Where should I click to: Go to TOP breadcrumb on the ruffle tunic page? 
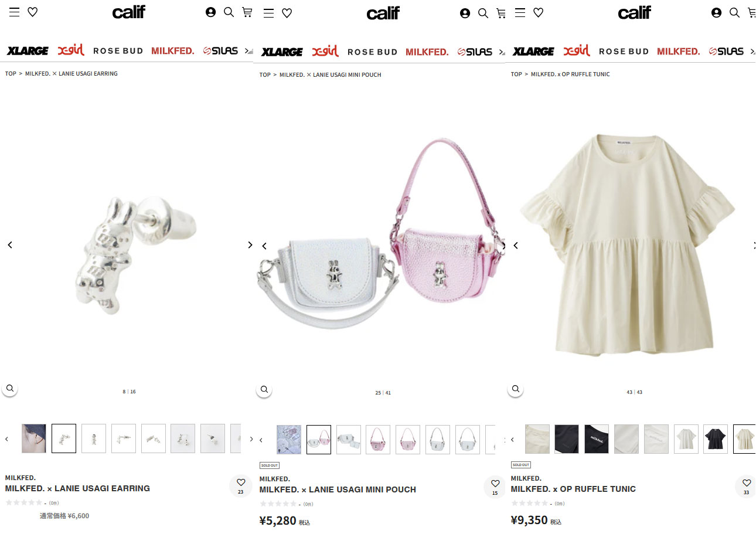516,74
